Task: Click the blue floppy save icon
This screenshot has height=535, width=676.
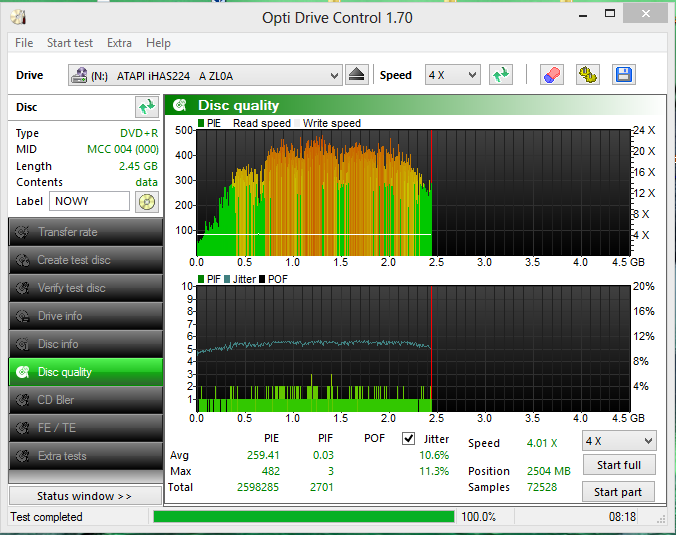Action: tap(623, 75)
